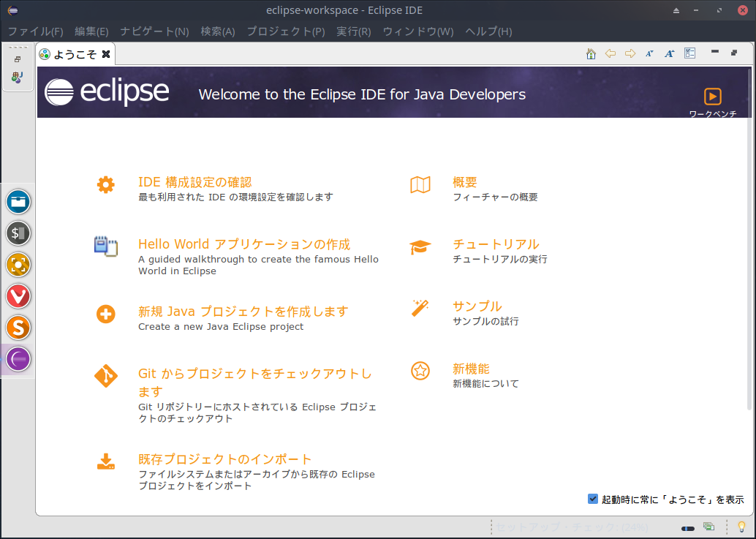The height and width of the screenshot is (539, 756).
Task: Click the magic wand samples icon
Action: (420, 308)
